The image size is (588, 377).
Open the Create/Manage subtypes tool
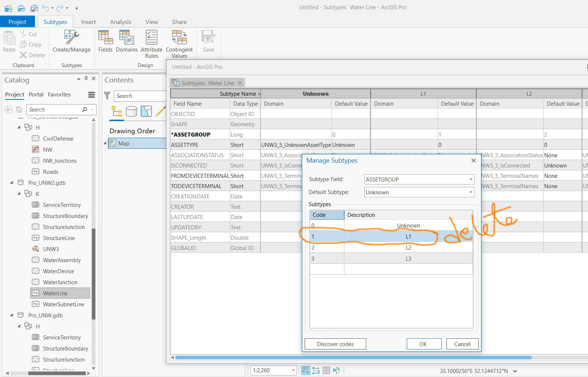point(71,42)
